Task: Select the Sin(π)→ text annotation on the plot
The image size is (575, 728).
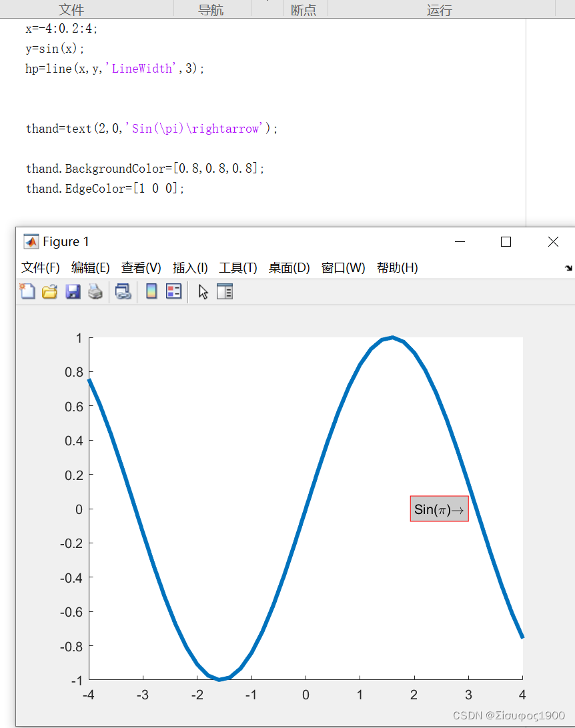Action: tap(439, 508)
